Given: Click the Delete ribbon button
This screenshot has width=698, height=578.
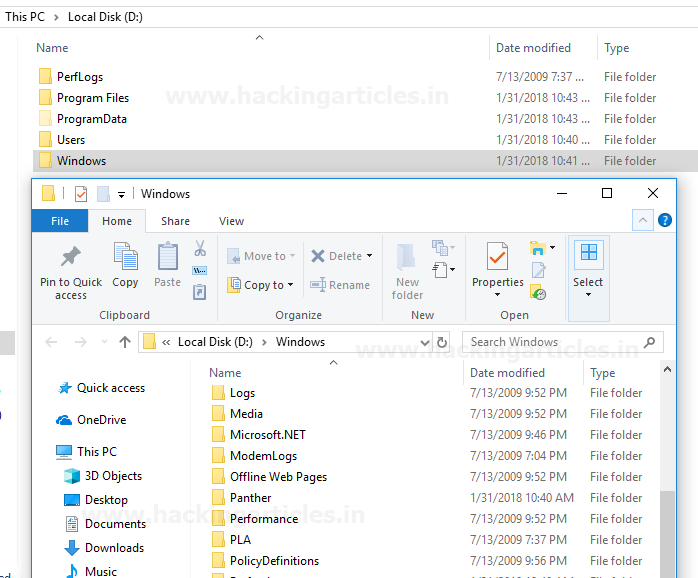Looking at the screenshot, I should click(x=337, y=256).
